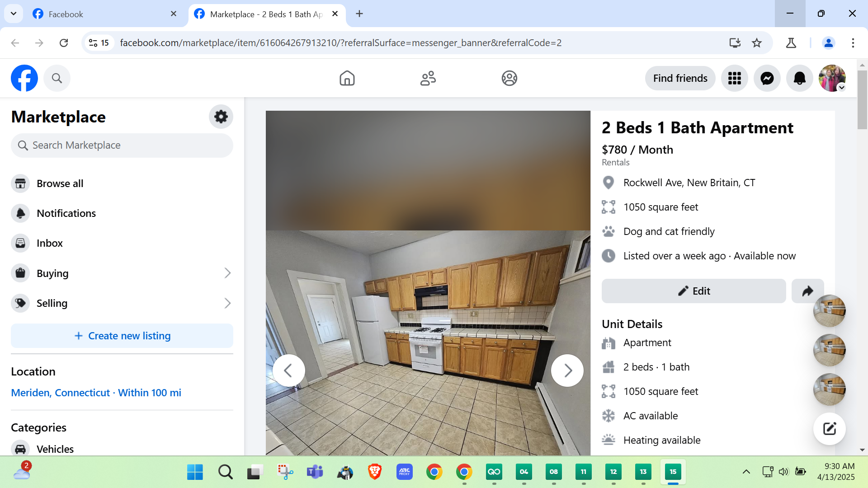Click the Facebook search magnifier icon
Viewport: 868px width, 488px height.
[x=57, y=79]
